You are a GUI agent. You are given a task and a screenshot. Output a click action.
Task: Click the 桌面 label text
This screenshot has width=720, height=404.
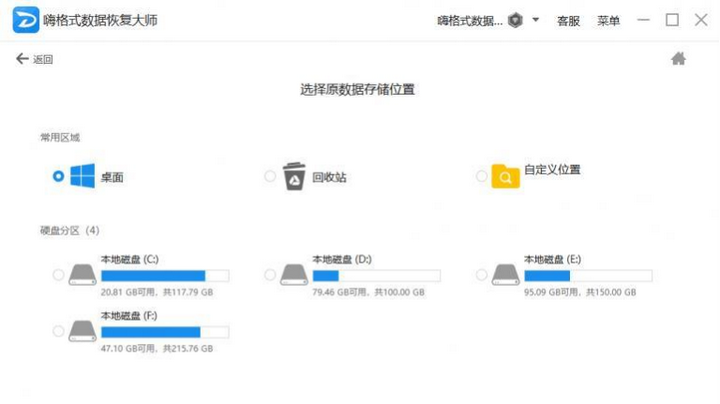coord(112,177)
